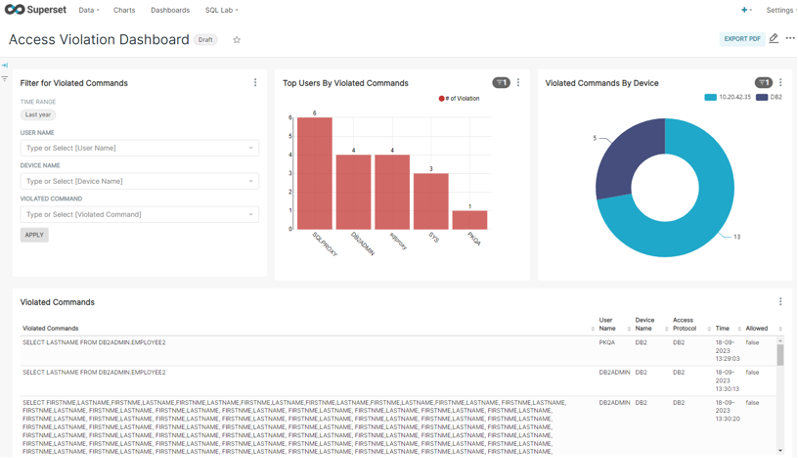The height and width of the screenshot is (458, 798).
Task: Click the Export PDF button
Action: [741, 39]
